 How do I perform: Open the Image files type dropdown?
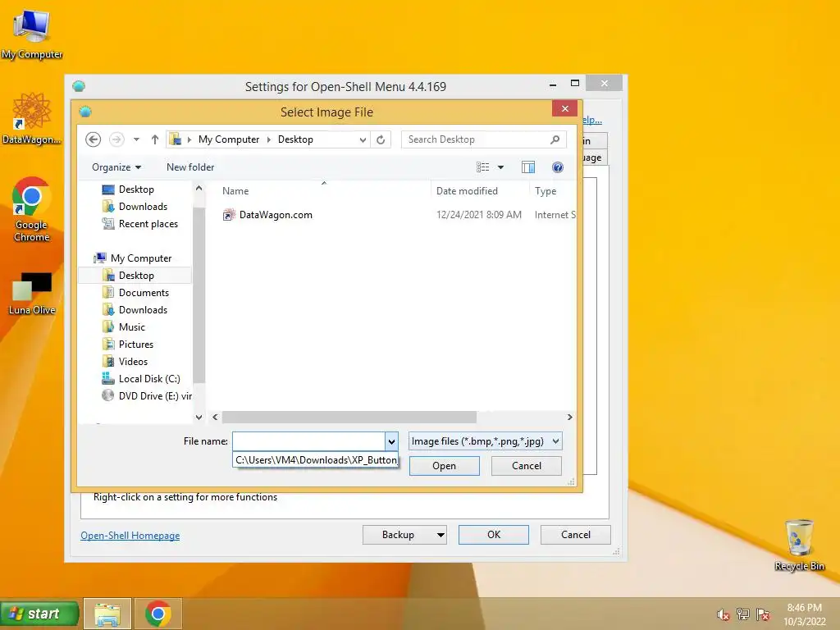coord(486,441)
